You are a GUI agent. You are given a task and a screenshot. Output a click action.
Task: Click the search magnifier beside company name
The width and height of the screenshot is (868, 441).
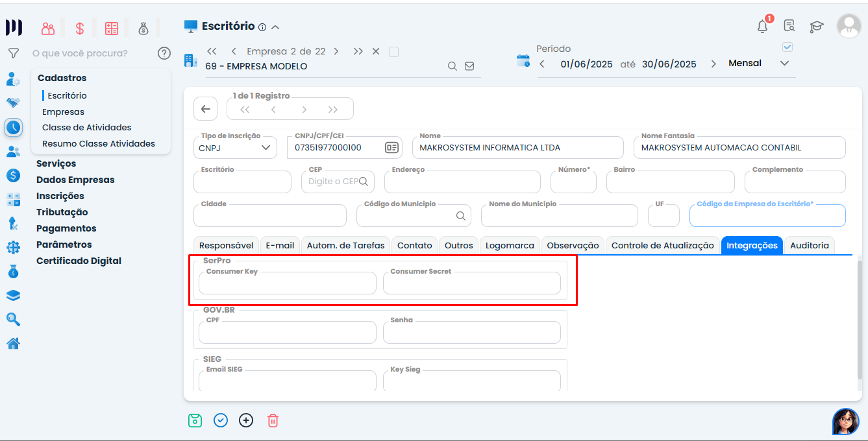[x=453, y=66]
